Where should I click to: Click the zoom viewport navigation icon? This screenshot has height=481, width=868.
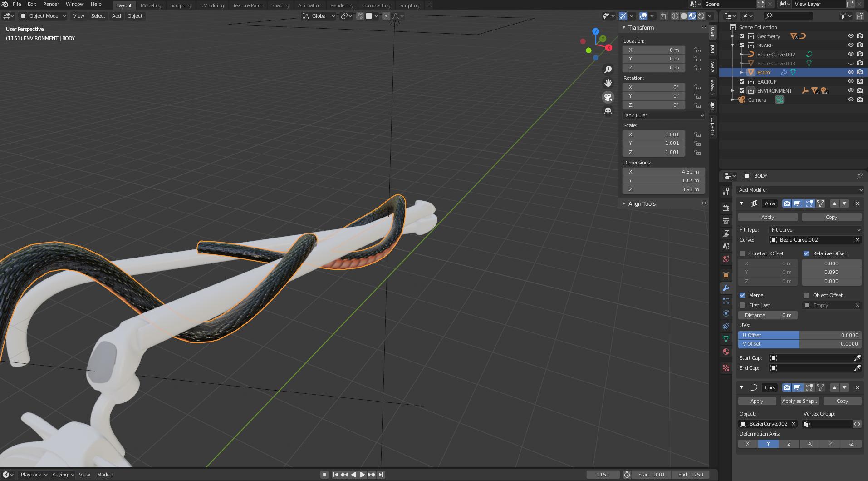pos(608,69)
